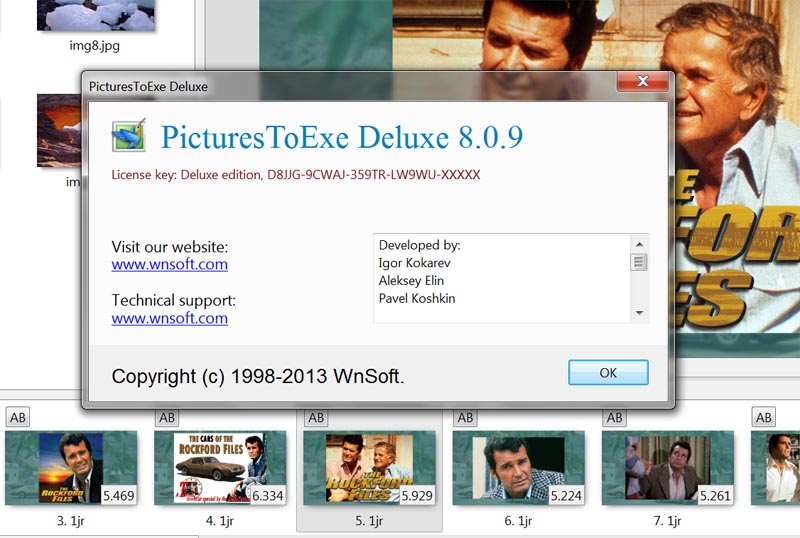Click the '4. 1jr' slide label

click(x=220, y=521)
